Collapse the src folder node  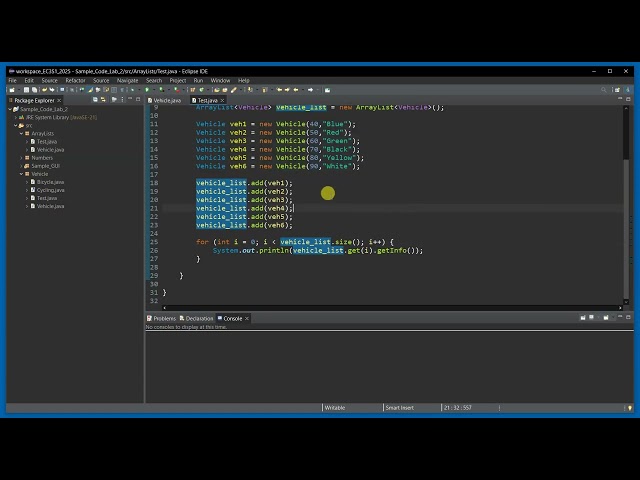point(16,126)
